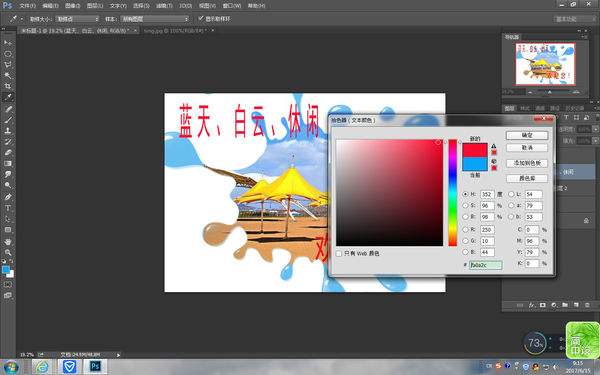Open the 文件 menu
This screenshot has height=375, width=600.
click(27, 5)
